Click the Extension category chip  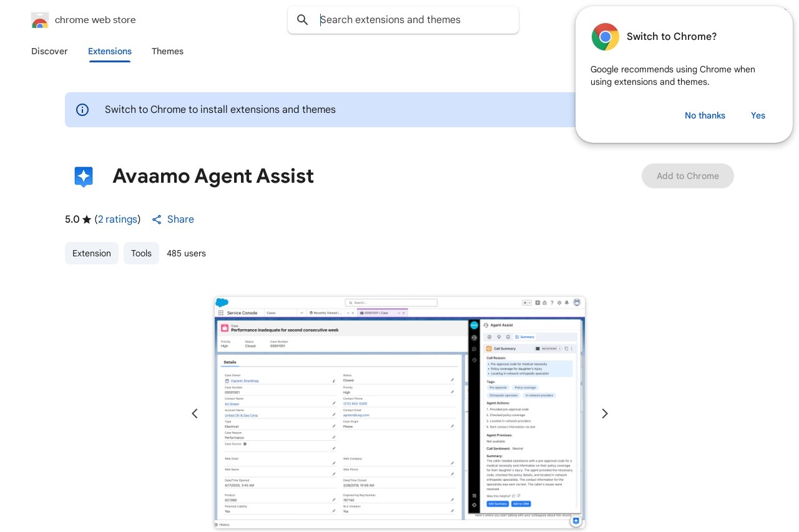click(x=92, y=253)
